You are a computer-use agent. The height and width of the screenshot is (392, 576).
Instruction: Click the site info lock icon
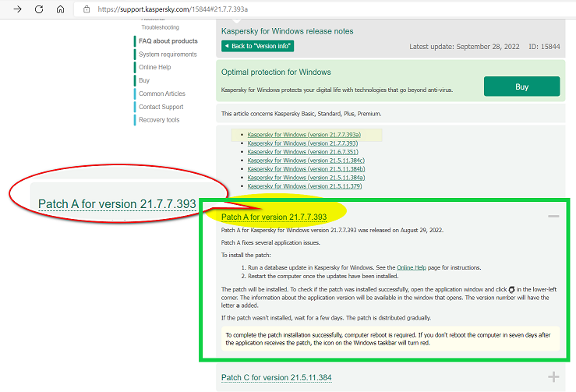[87, 9]
